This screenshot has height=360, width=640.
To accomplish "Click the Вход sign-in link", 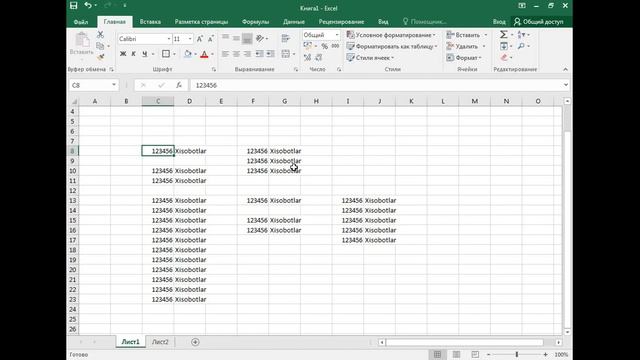I will click(x=499, y=22).
